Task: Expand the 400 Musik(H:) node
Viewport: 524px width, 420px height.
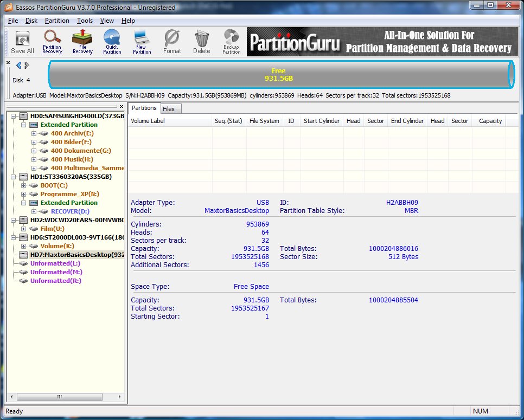Action: pyautogui.click(x=34, y=159)
